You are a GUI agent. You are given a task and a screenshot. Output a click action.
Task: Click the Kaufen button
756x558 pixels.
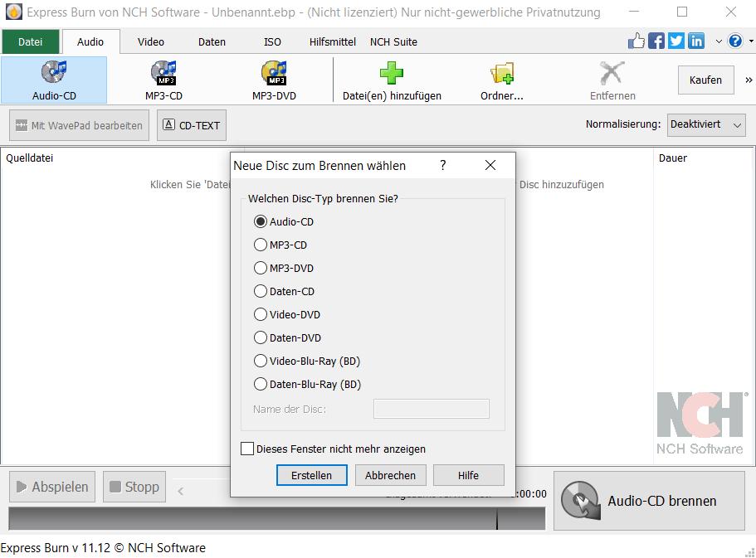[705, 80]
